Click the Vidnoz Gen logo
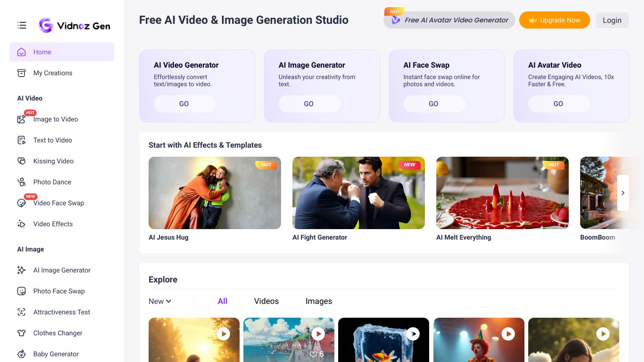This screenshot has width=644, height=362. point(74,25)
